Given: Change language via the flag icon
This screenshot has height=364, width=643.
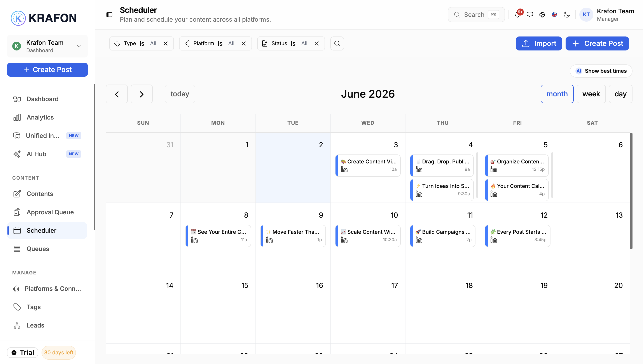Looking at the screenshot, I should (x=554, y=15).
